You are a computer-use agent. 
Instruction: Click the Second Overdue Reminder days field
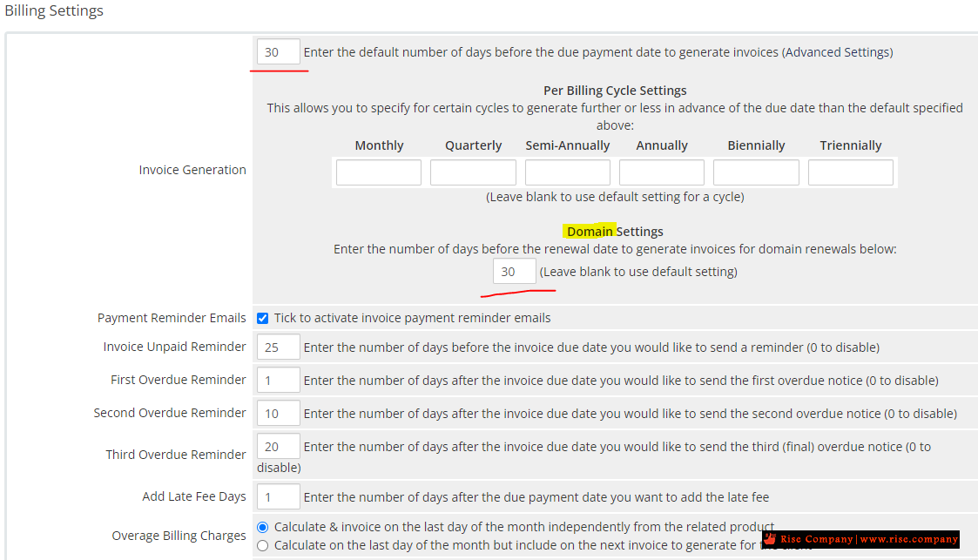[278, 414]
